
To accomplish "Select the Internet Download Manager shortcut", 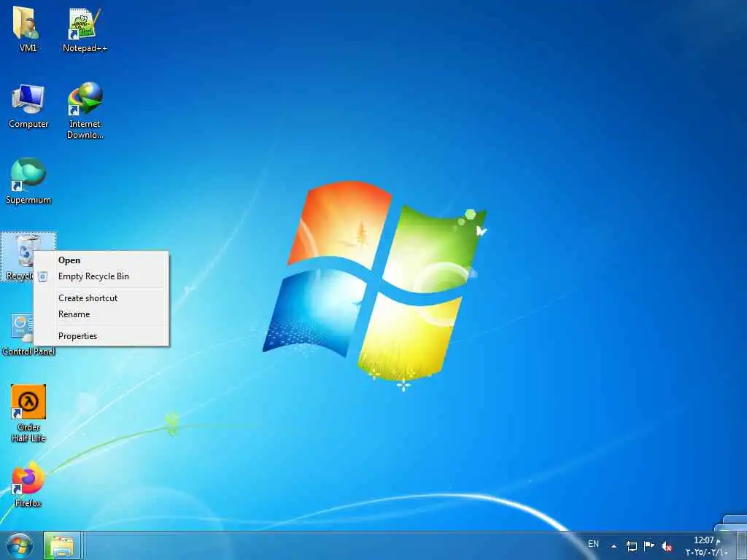I will [85, 111].
